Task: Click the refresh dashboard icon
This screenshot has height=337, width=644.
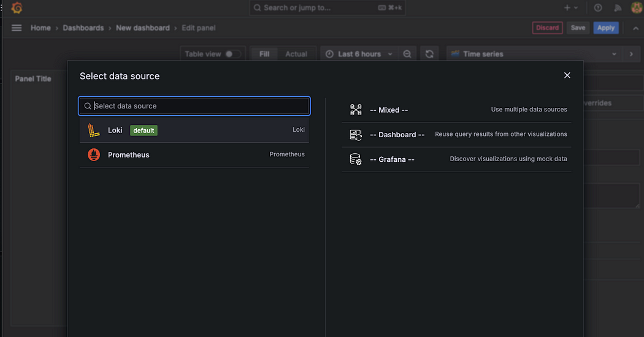Action: 429,54
